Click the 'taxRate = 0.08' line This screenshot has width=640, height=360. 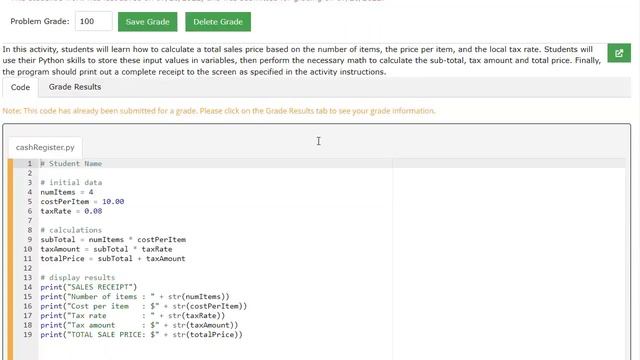coord(71,211)
